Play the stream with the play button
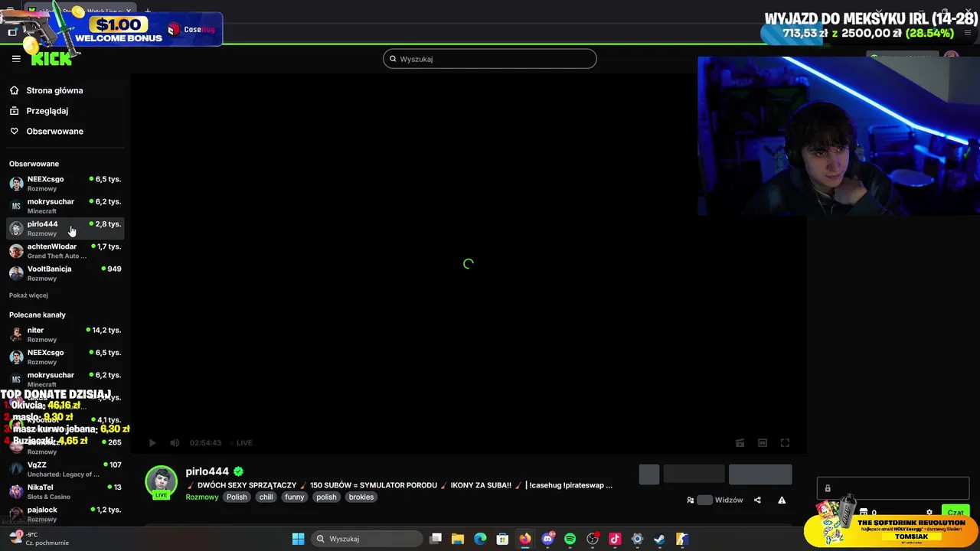980x551 pixels. [x=152, y=443]
